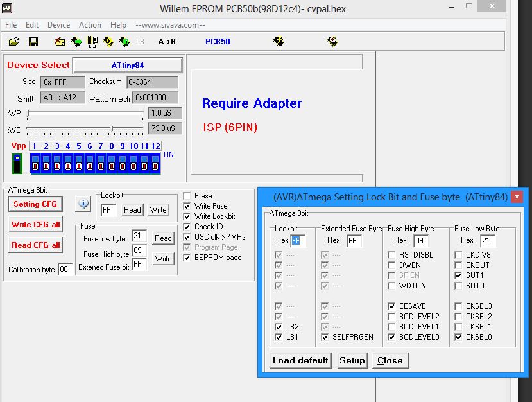Check the WDTON fuse checkbox
This screenshot has height=402, width=532.
click(391, 286)
